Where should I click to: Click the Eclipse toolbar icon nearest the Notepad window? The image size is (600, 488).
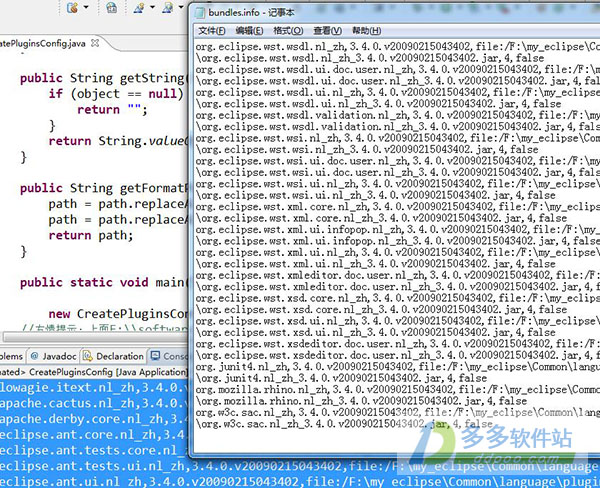pos(168,8)
